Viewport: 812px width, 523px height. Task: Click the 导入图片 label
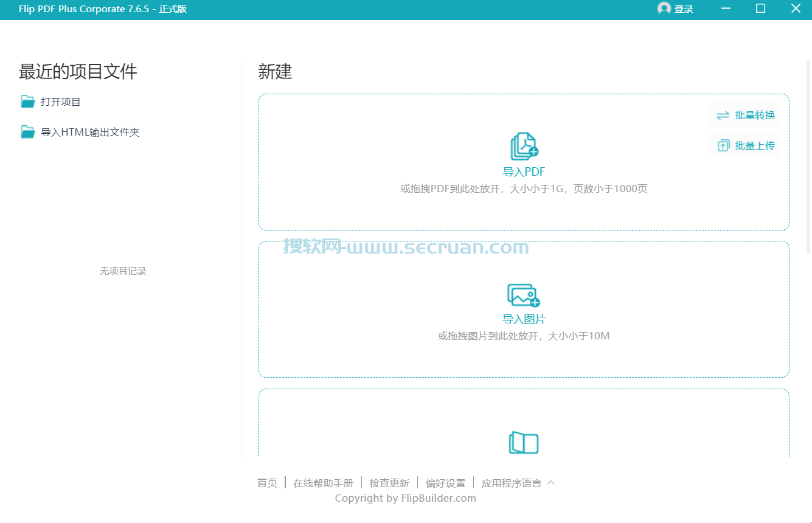click(524, 319)
